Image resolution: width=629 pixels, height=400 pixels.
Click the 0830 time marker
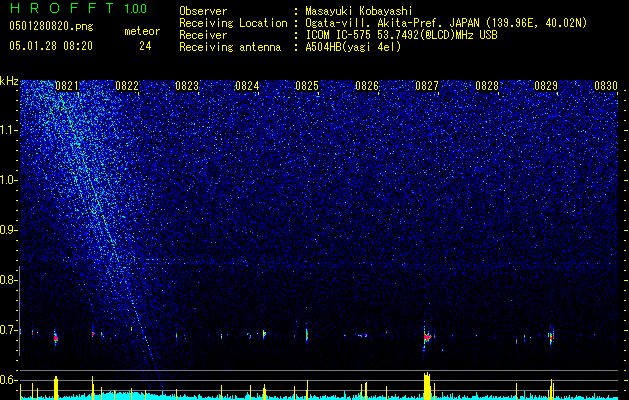[x=606, y=86]
